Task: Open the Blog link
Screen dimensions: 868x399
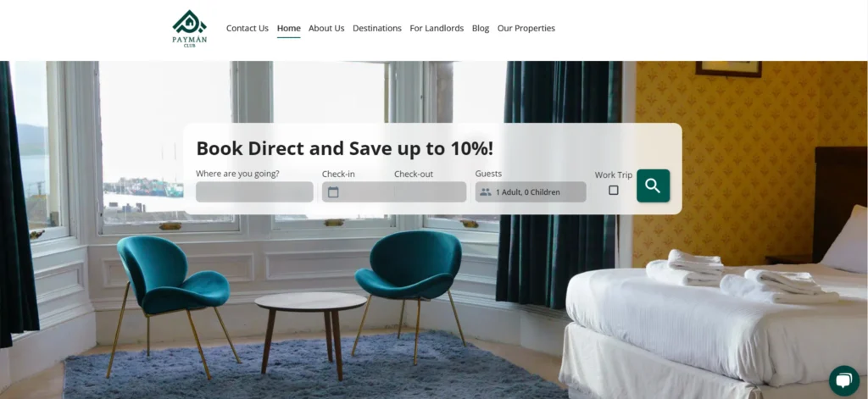Action: pyautogui.click(x=481, y=28)
